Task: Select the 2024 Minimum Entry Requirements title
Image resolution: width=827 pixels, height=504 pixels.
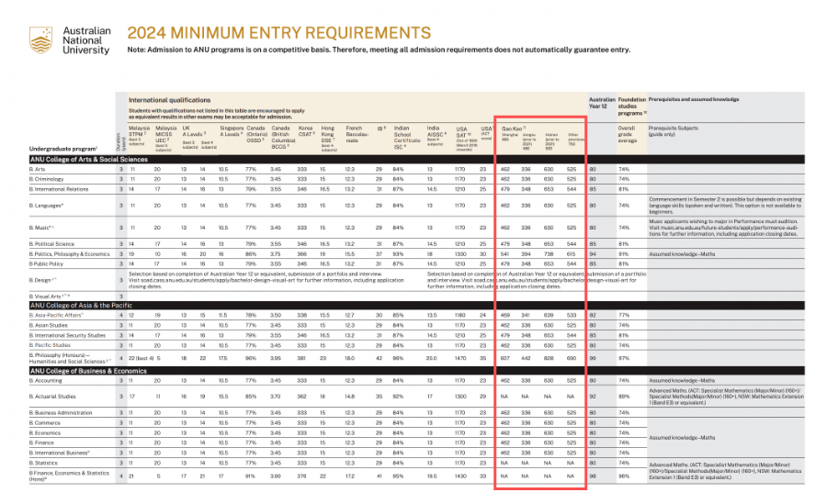Action: pos(279,33)
